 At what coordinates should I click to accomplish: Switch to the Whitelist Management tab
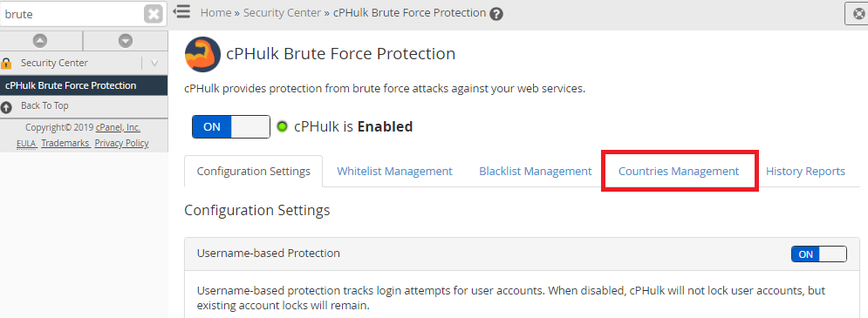[x=394, y=172]
